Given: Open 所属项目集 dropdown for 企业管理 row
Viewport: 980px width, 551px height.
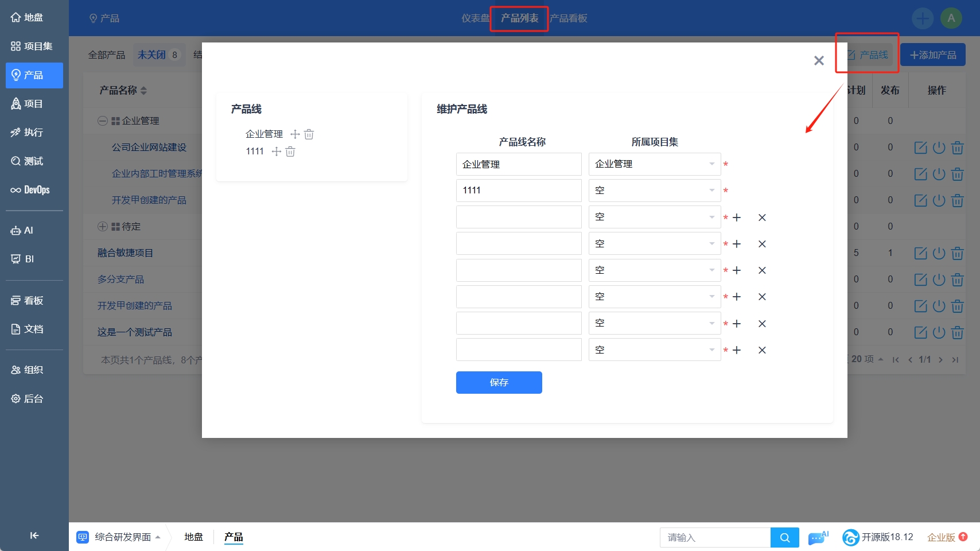Looking at the screenshot, I should tap(655, 164).
